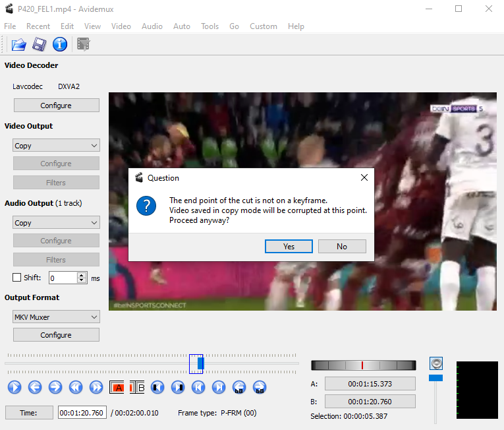
Task: Click the Save Video floppy icon
Action: (x=39, y=45)
